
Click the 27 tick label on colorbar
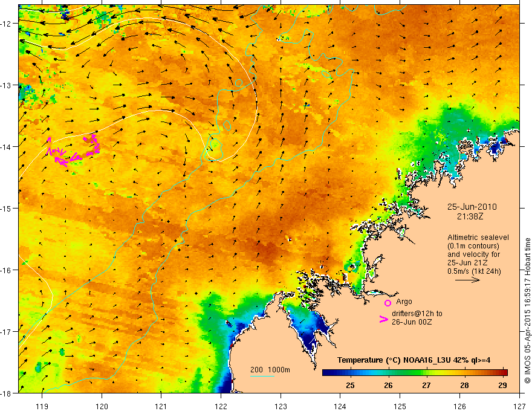[x=426, y=385]
